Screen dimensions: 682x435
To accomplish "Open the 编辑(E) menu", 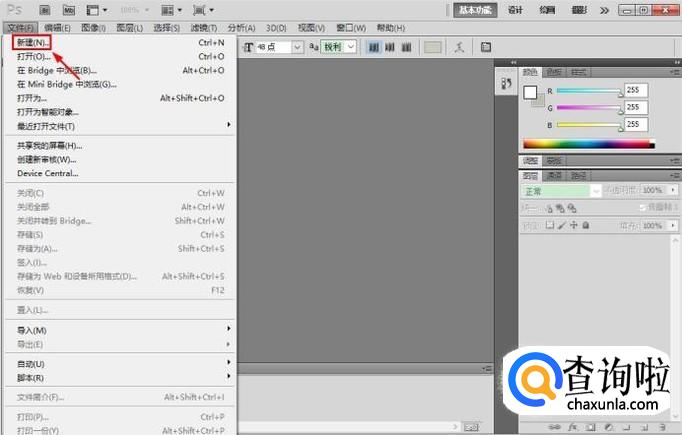I will click(x=57, y=28).
